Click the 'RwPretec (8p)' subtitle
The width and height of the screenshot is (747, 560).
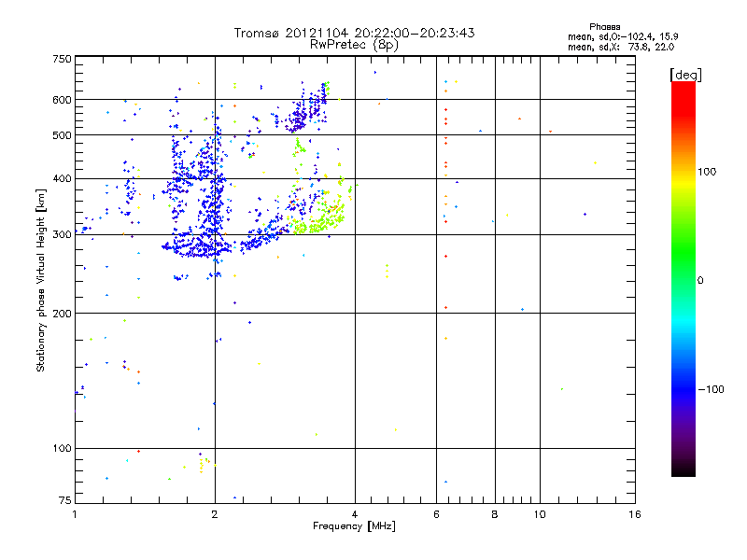coord(354,45)
